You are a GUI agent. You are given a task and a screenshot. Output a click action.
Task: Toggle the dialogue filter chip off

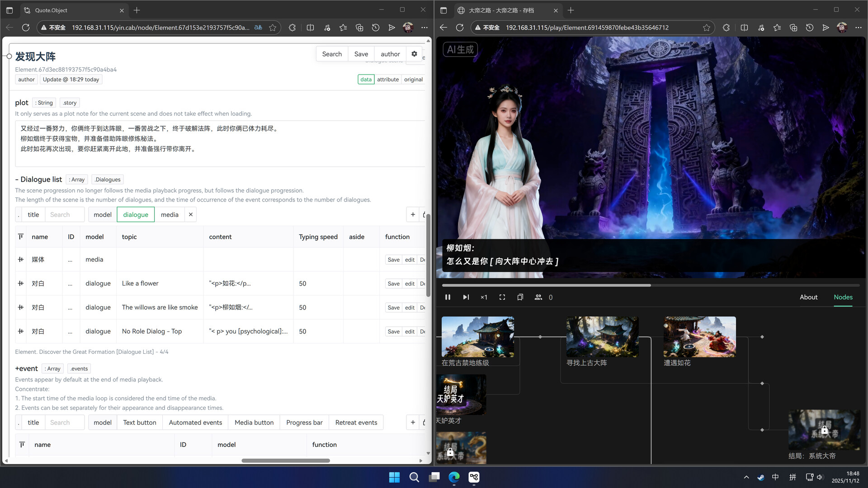pyautogui.click(x=136, y=214)
